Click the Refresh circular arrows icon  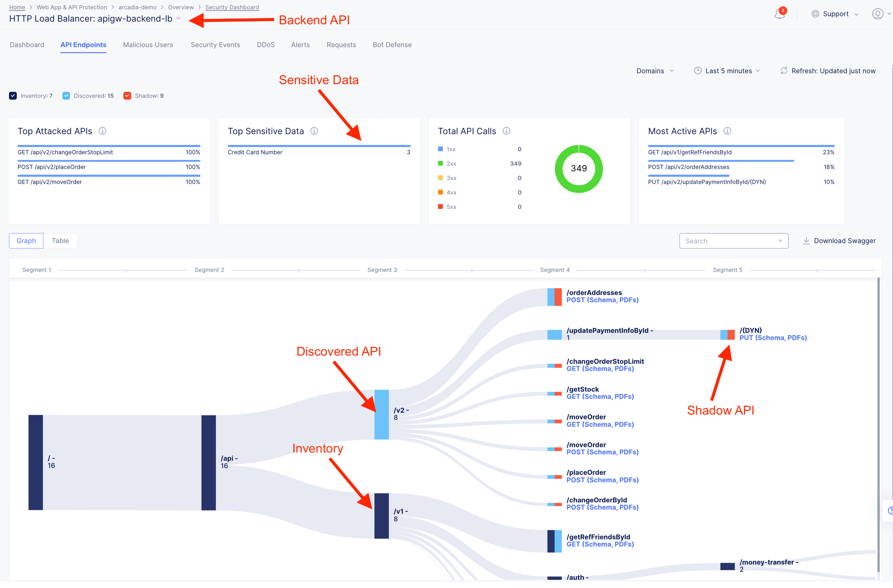[x=784, y=70]
